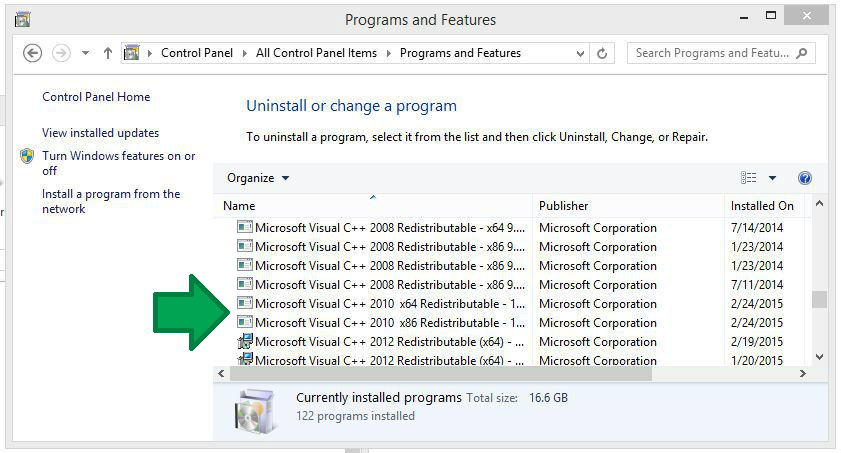Minimize the Programs and Features window
841x453 pixels.
743,18
